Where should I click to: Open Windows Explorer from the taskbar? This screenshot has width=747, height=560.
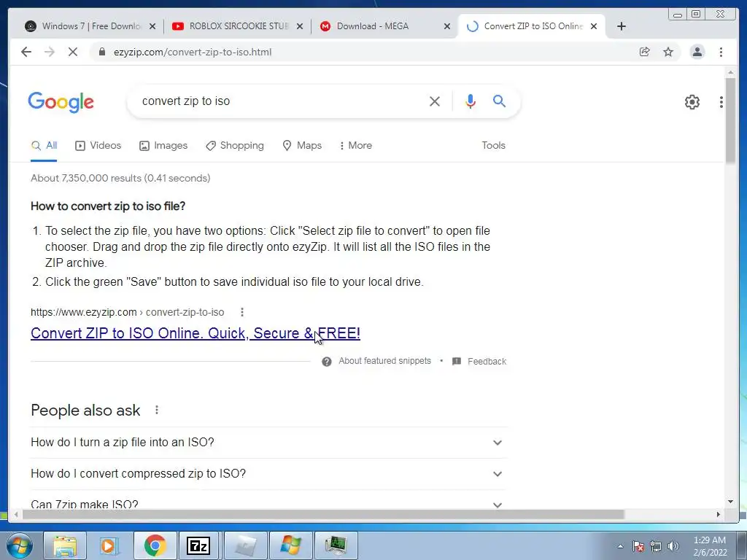(65, 545)
